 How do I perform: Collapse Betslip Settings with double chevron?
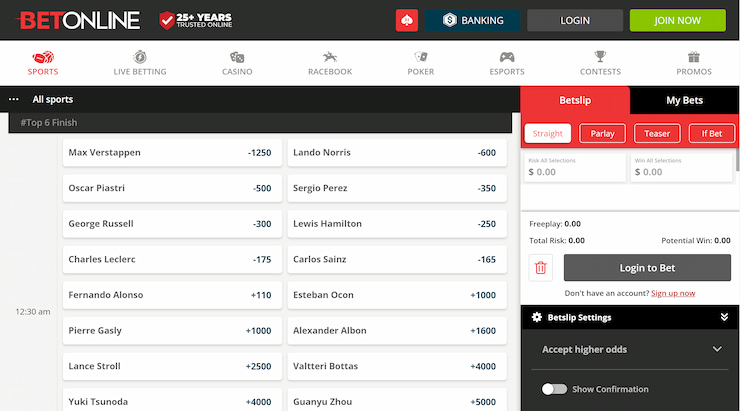coord(724,317)
